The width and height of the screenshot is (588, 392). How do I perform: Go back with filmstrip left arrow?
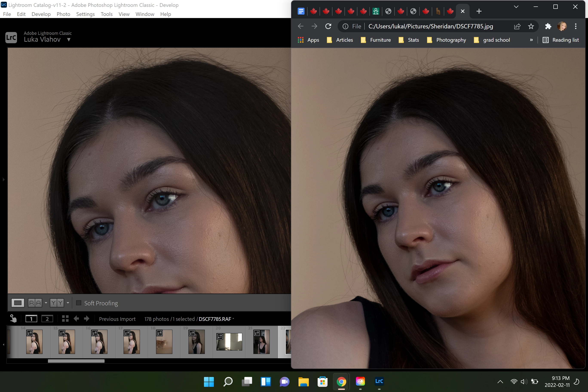pyautogui.click(x=76, y=319)
